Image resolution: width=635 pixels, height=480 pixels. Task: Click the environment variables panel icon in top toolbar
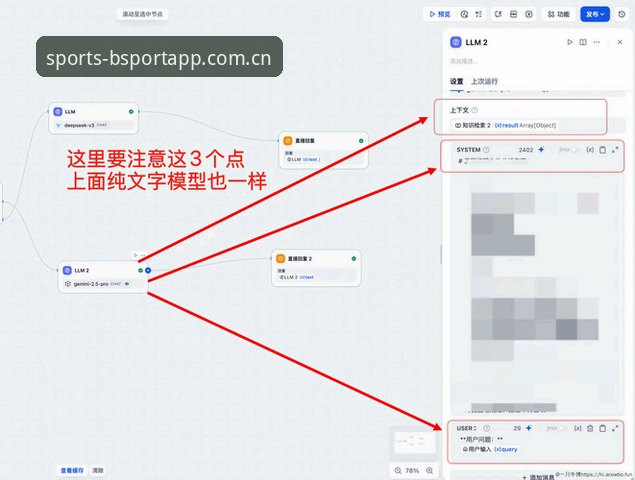point(514,14)
